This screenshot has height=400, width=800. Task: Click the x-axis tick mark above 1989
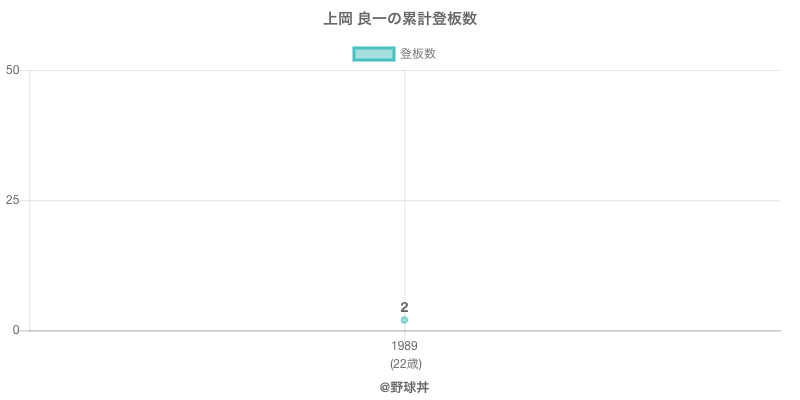(x=404, y=335)
